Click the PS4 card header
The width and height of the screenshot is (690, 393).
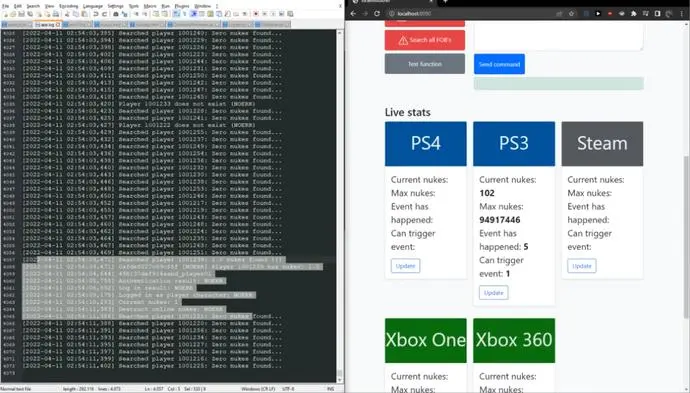[426, 143]
